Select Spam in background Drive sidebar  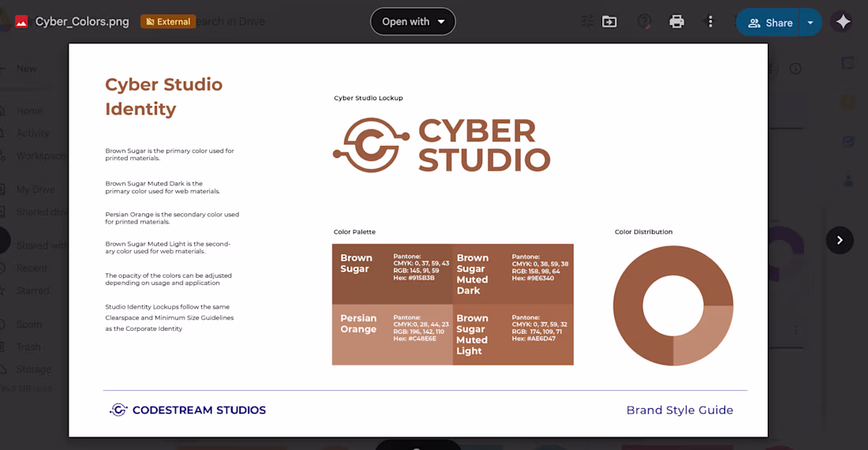28,324
